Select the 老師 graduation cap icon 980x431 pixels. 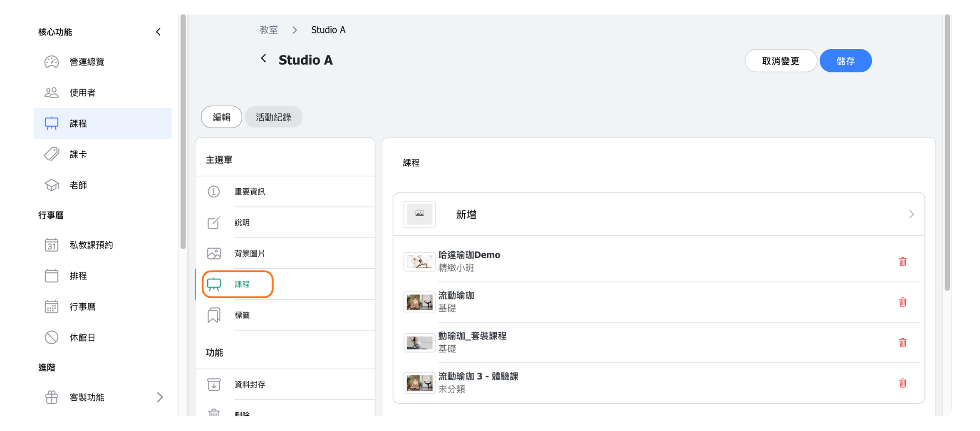point(52,185)
